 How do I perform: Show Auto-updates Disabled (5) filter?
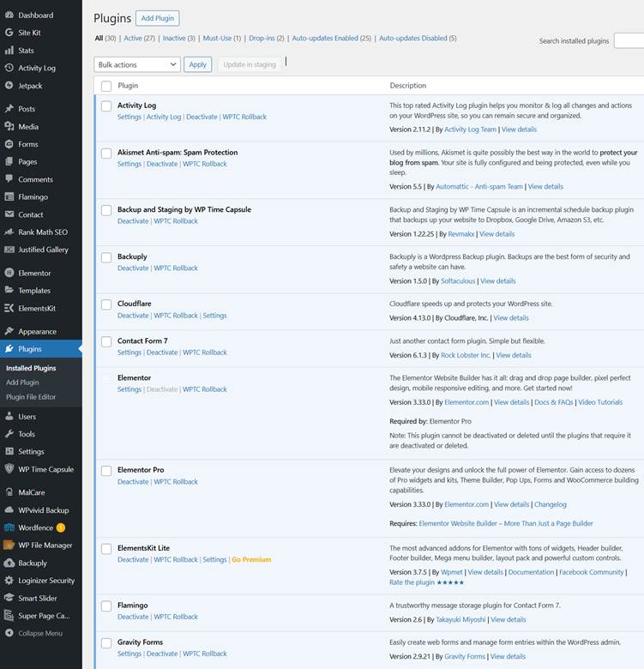(x=418, y=39)
